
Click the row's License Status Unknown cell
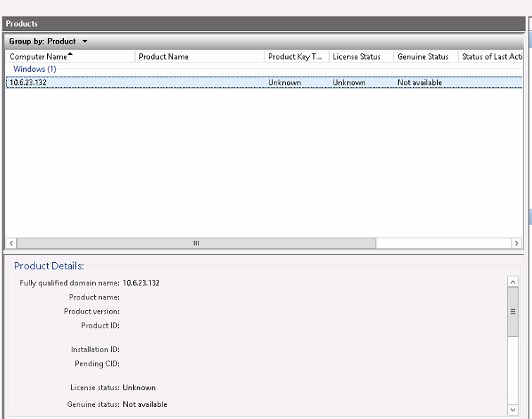click(349, 83)
